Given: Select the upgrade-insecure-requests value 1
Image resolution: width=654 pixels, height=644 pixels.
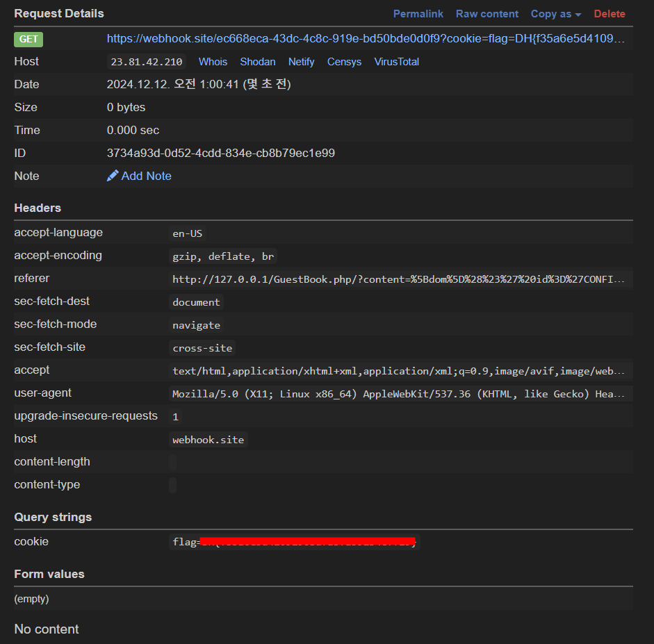Looking at the screenshot, I should (176, 417).
